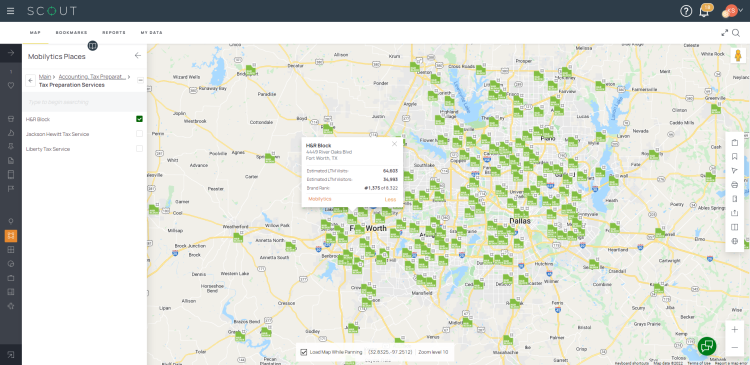750x365 pixels.
Task: Open the search magnifier icon
Action: (736, 33)
